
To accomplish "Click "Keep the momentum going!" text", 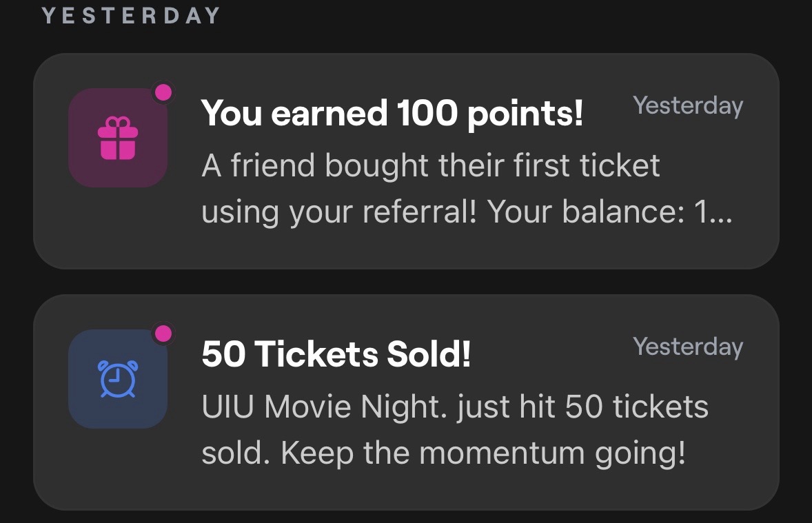I will [x=483, y=453].
